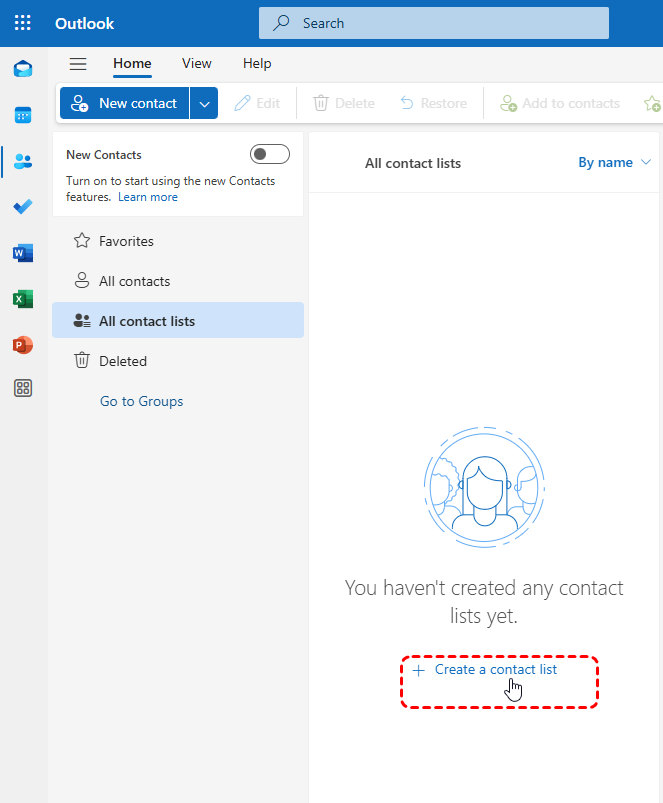Switch to the Home tab
Image resolution: width=663 pixels, height=803 pixels.
132,64
